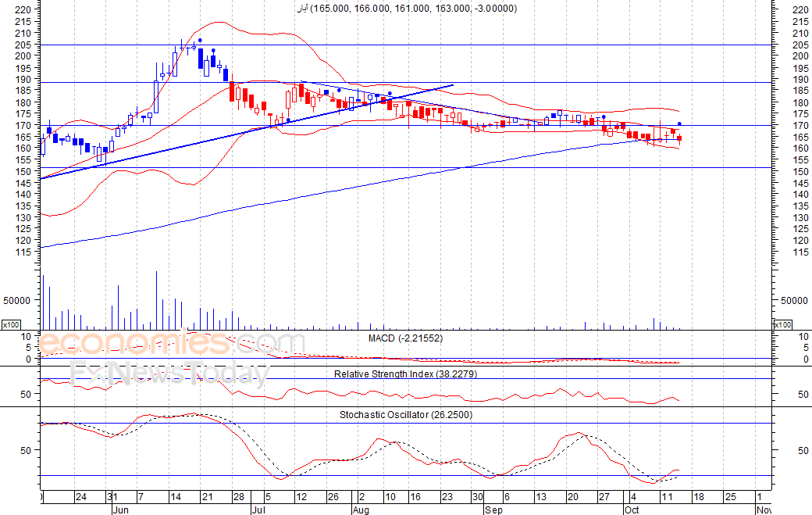Click the x100 volume scale box on left

(11, 325)
